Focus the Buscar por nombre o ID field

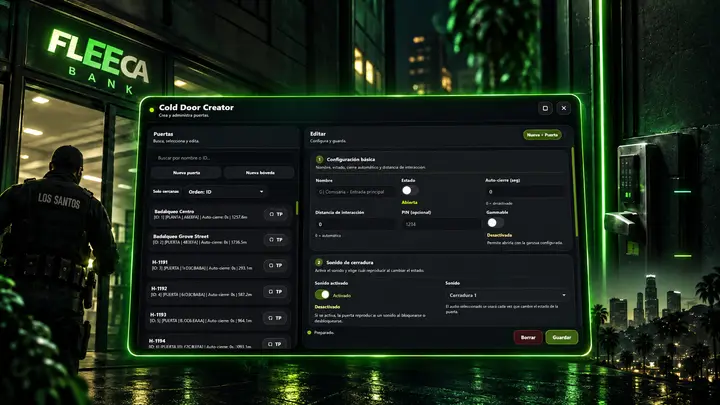tap(224, 158)
